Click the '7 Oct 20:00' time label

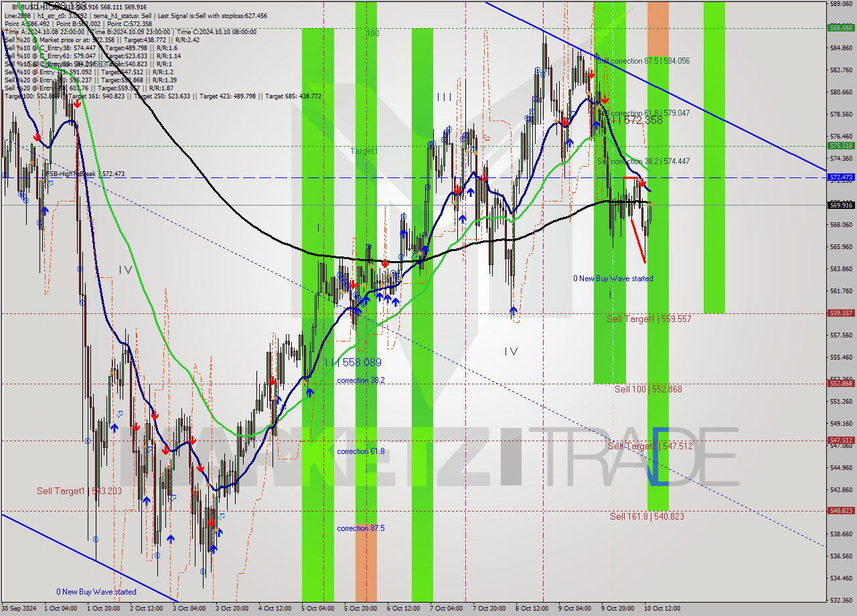tap(489, 609)
